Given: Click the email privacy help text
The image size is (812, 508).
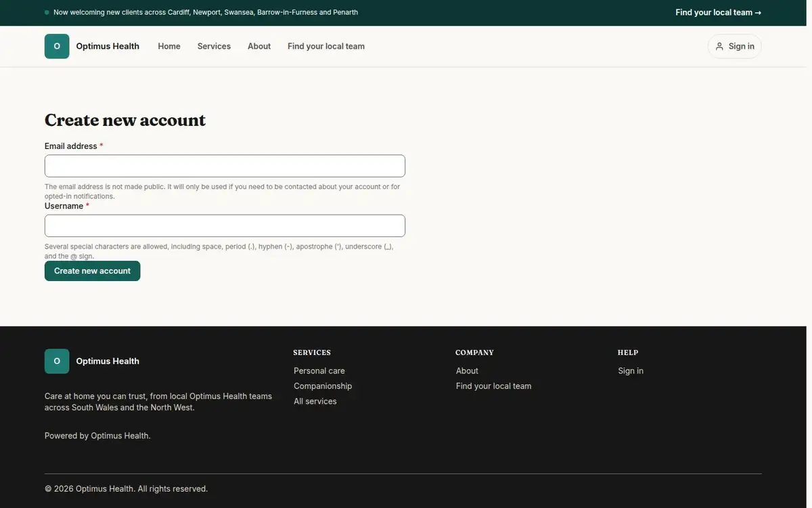Looking at the screenshot, I should pyautogui.click(x=223, y=191).
